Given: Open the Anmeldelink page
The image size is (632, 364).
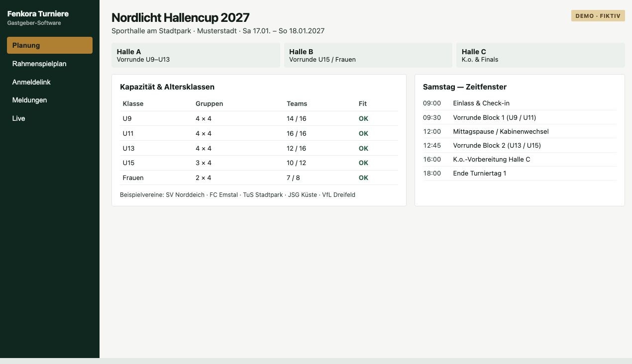Looking at the screenshot, I should 50,82.
